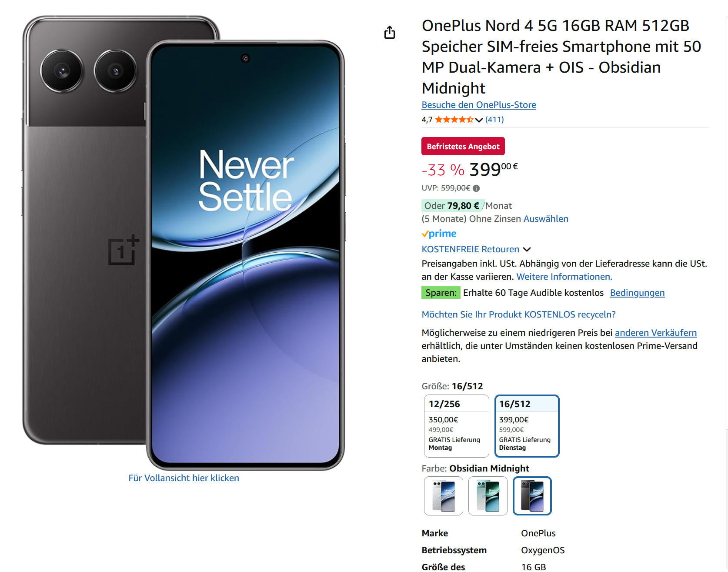Open the anderen Verkäufern link
The height and width of the screenshot is (572, 728).
(x=655, y=333)
